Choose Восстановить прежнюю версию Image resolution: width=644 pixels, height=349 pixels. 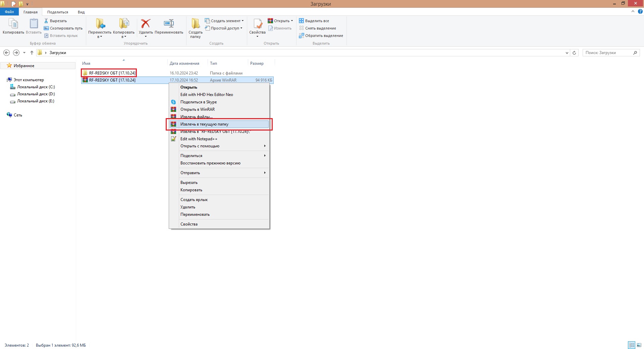click(x=219, y=163)
